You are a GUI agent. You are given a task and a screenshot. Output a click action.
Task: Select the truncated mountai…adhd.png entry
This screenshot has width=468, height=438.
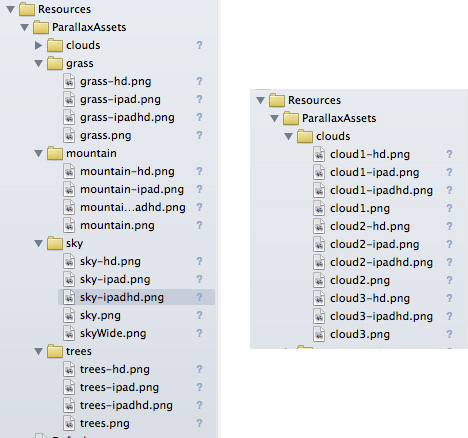point(133,207)
